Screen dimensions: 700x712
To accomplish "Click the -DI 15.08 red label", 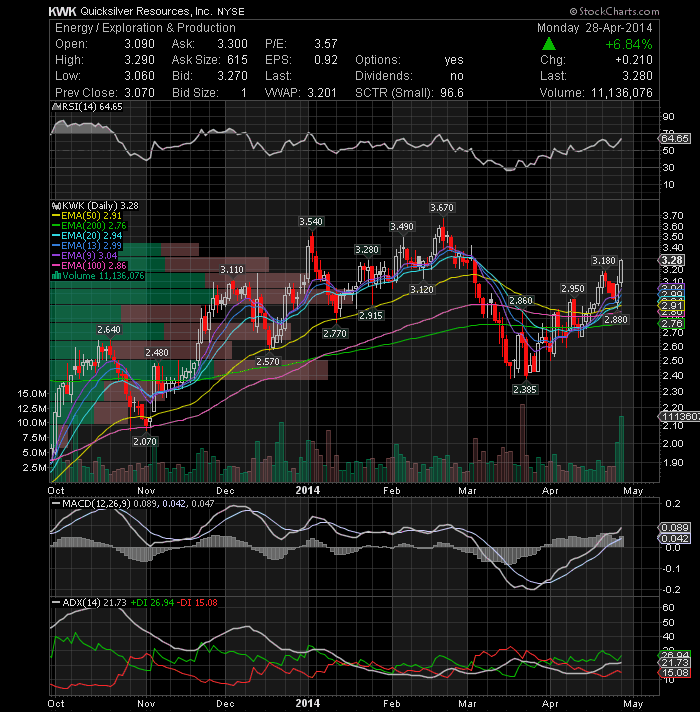I will (197, 603).
